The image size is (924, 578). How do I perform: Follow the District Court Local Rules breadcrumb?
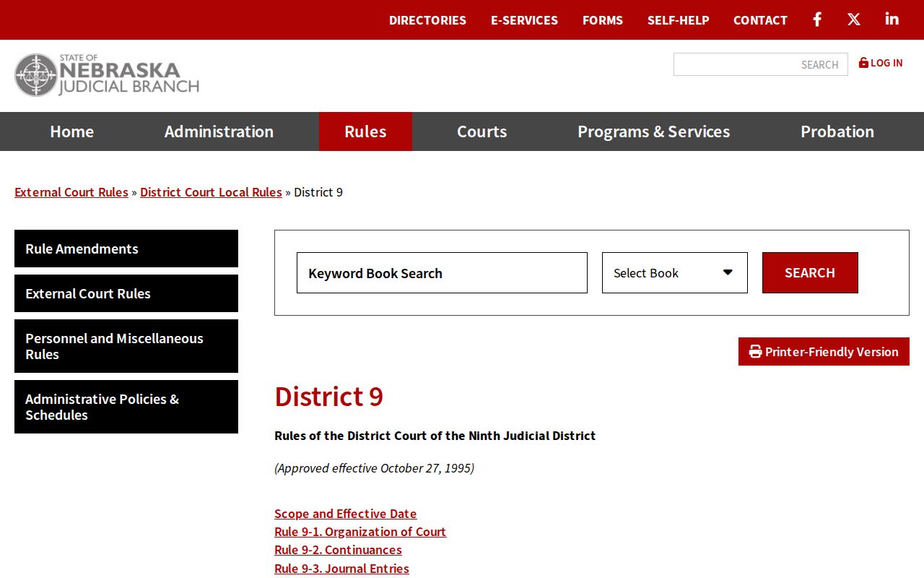tap(211, 192)
